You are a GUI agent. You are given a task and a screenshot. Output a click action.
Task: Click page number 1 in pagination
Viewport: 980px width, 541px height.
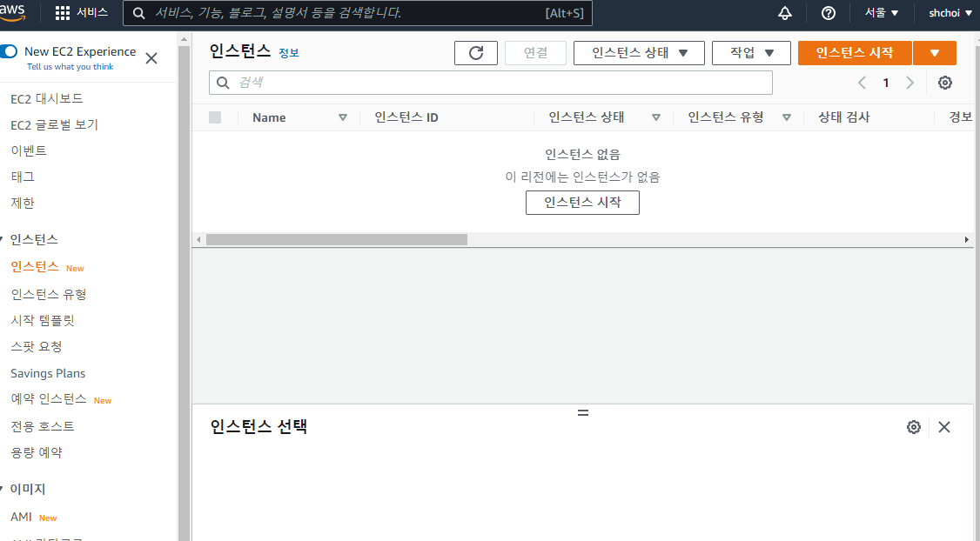886,83
